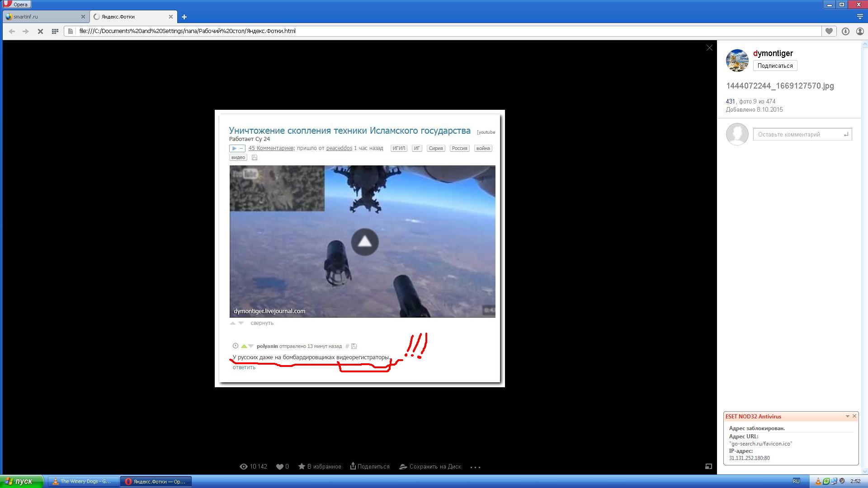Add photo to favorites (В избранное)

click(x=320, y=466)
